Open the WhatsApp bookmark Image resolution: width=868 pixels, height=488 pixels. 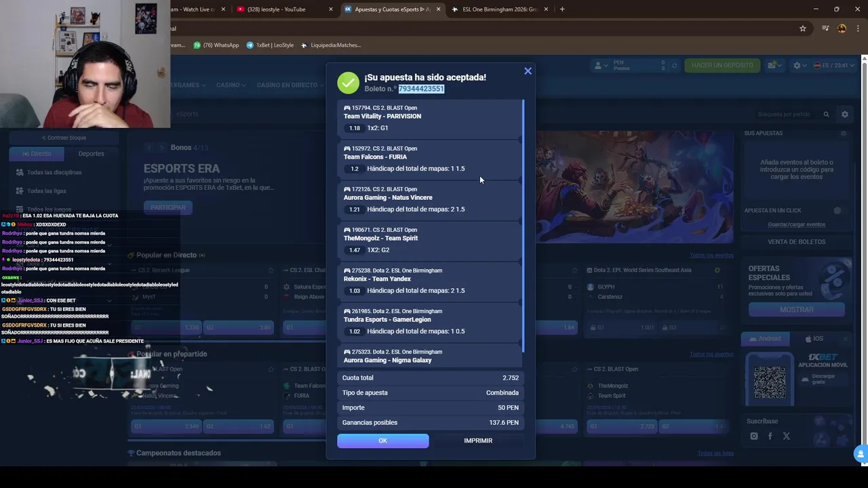(x=216, y=45)
